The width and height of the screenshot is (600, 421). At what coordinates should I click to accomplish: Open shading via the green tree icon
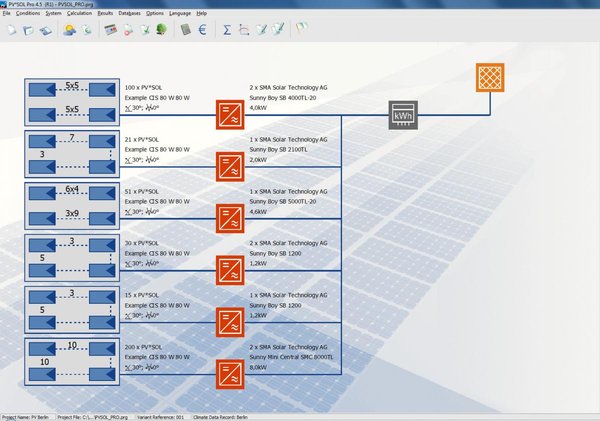(x=162, y=29)
